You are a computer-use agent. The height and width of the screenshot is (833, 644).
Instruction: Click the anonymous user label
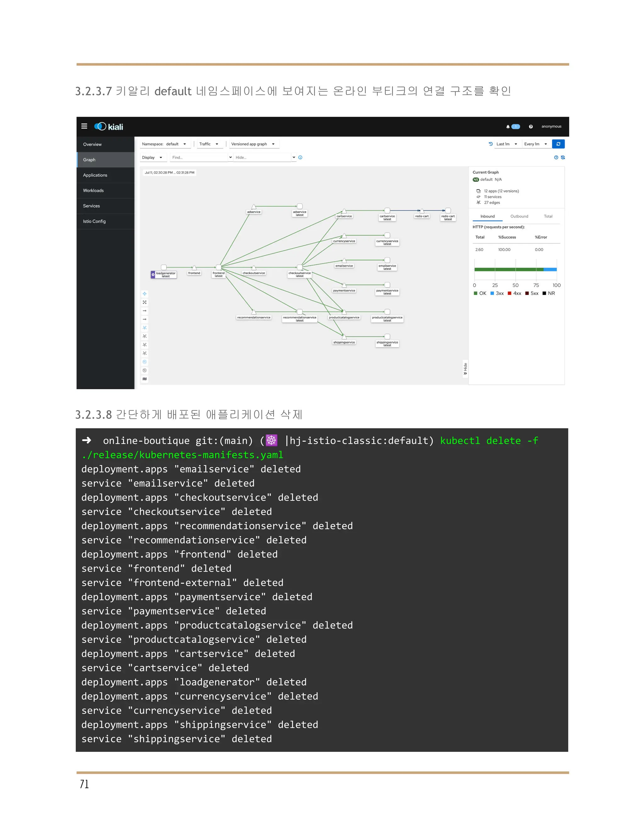point(551,127)
